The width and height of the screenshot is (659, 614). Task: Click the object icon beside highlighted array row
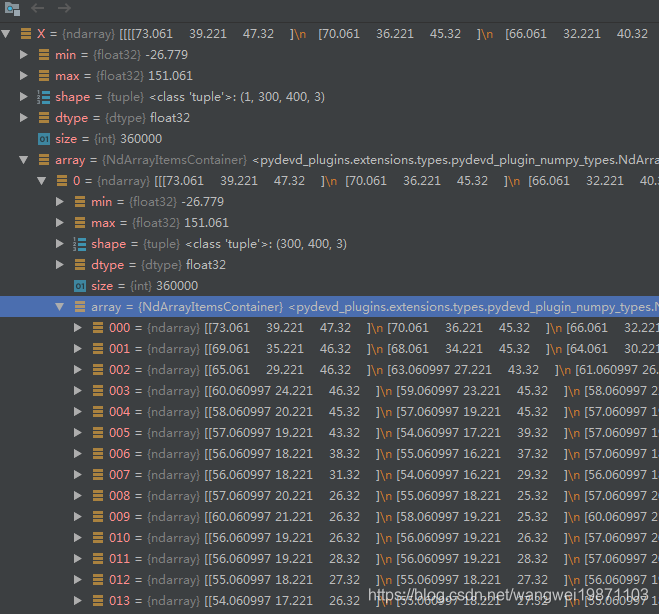pyautogui.click(x=80, y=307)
